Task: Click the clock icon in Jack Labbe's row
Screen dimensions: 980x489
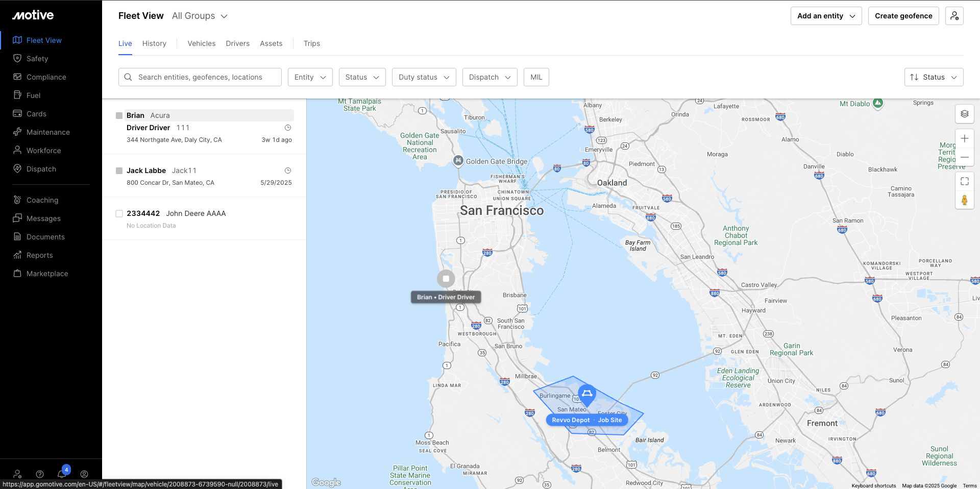Action: coord(288,170)
